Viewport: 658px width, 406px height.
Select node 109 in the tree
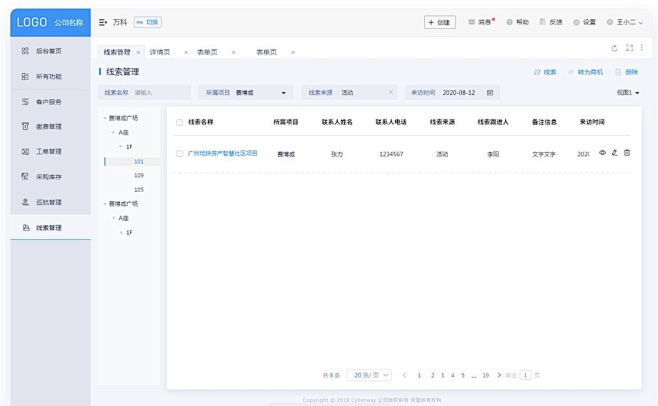click(x=139, y=175)
